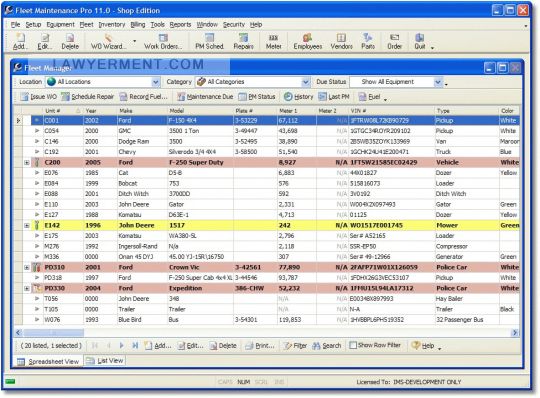Image resolution: width=540 pixels, height=398 pixels.
Task: Click the Search button in bottom bar
Action: point(326,345)
